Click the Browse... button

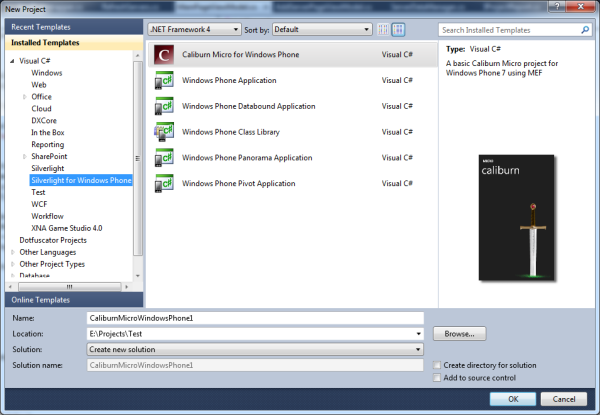[x=460, y=334]
